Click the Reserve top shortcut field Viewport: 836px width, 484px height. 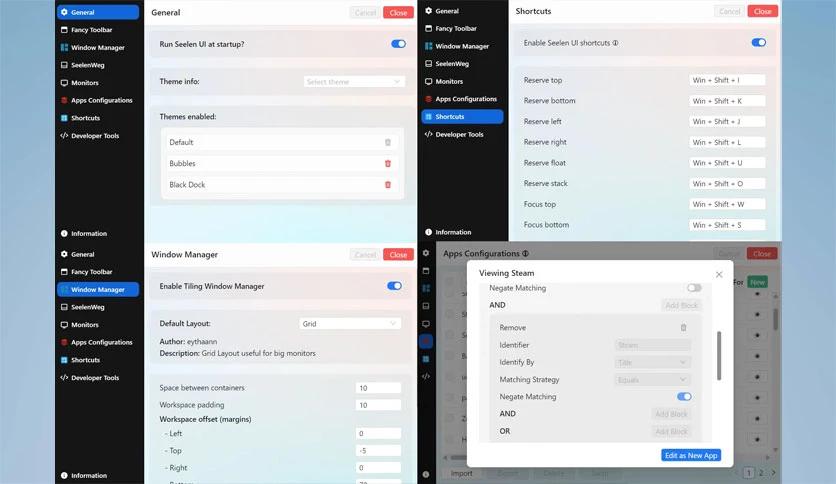point(727,80)
